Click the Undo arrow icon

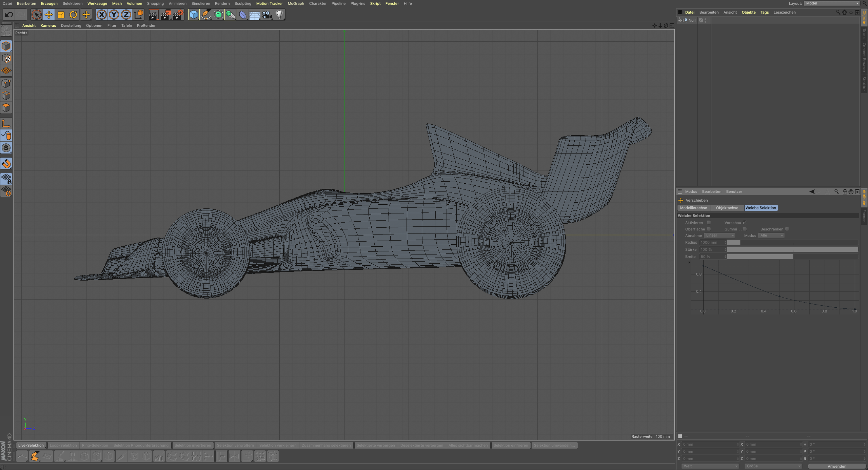(x=9, y=14)
